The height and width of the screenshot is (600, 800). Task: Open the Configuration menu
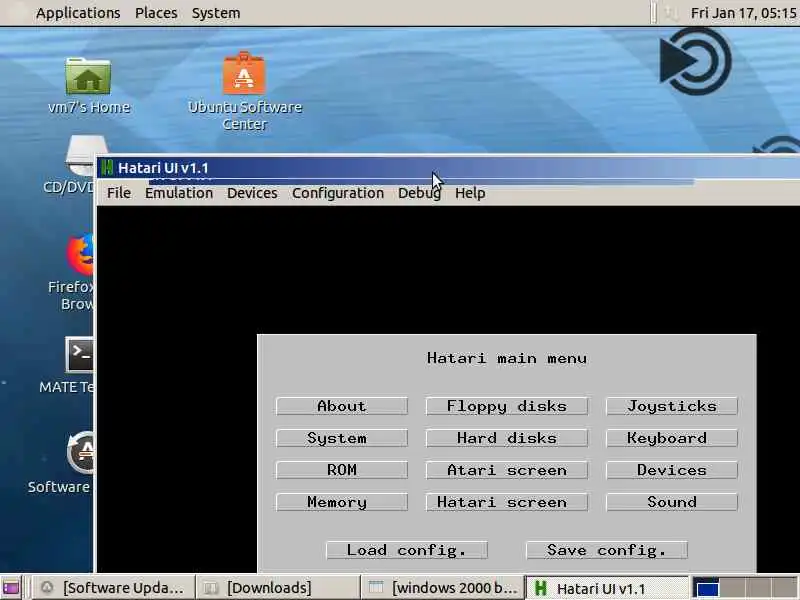[x=338, y=193]
